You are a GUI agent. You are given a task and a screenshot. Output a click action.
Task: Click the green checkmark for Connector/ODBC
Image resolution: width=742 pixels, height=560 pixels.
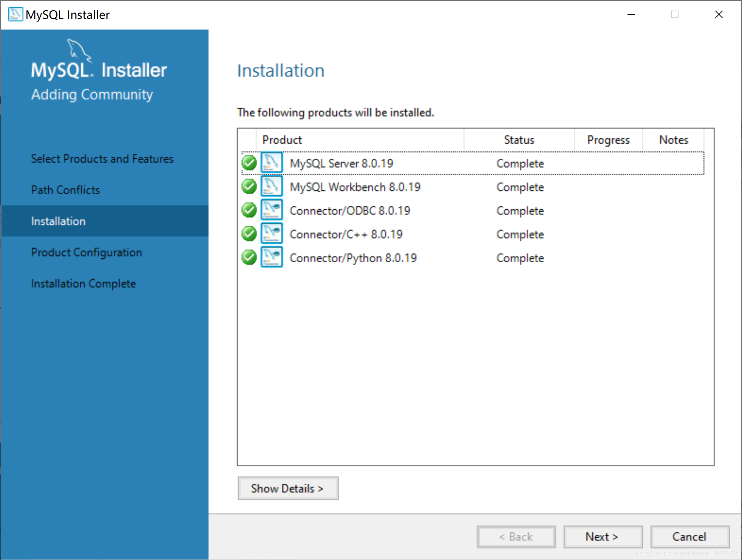tap(247, 210)
